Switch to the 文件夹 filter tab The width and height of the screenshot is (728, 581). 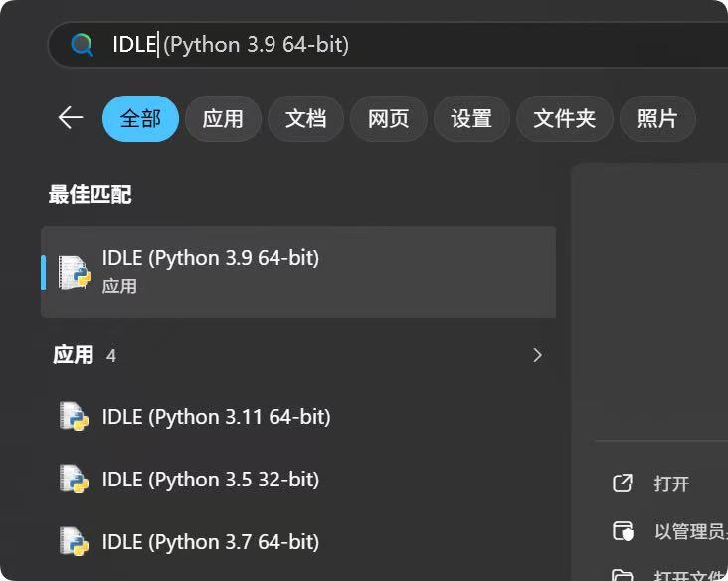point(565,119)
